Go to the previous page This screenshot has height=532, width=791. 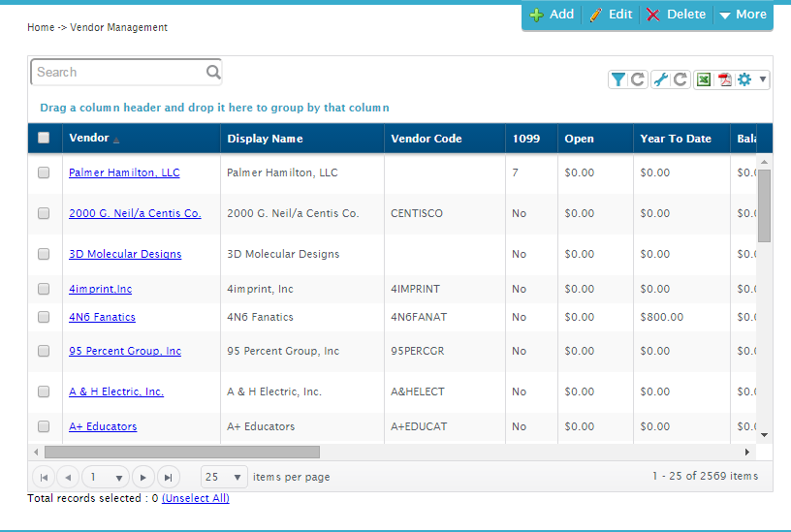click(x=68, y=477)
